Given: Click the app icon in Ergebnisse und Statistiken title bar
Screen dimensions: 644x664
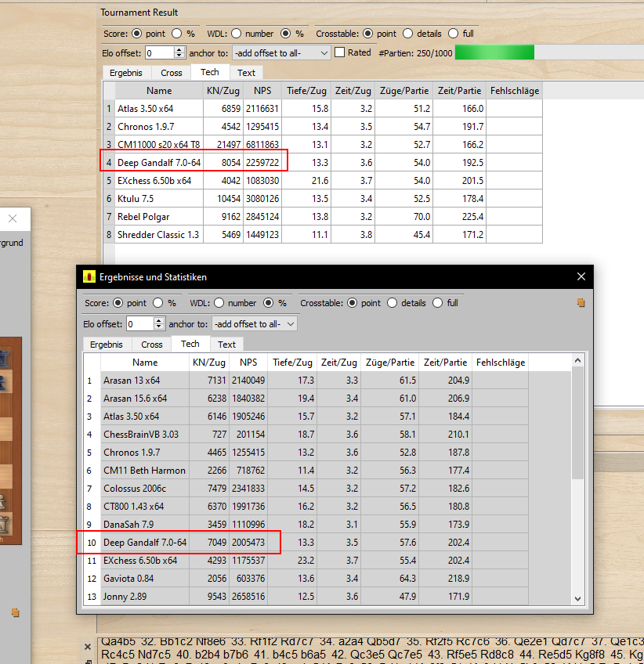Looking at the screenshot, I should coord(89,277).
